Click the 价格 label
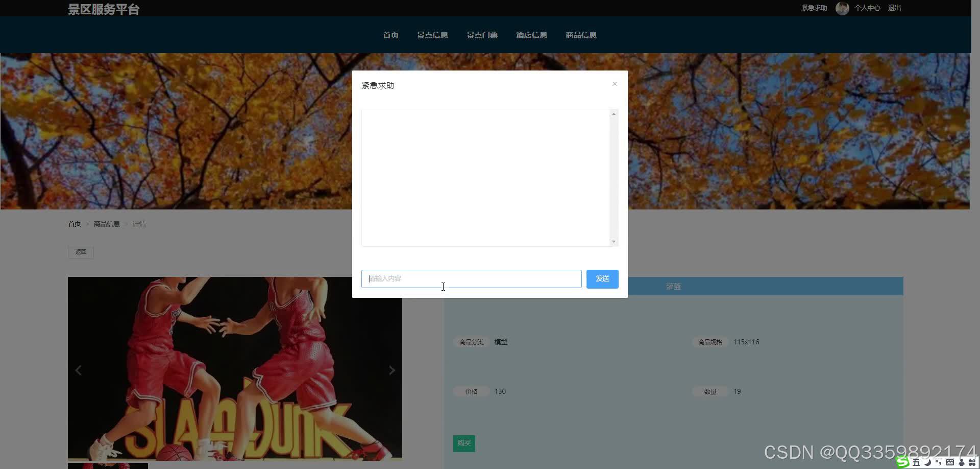Screen dimensions: 980x469 tap(471, 391)
